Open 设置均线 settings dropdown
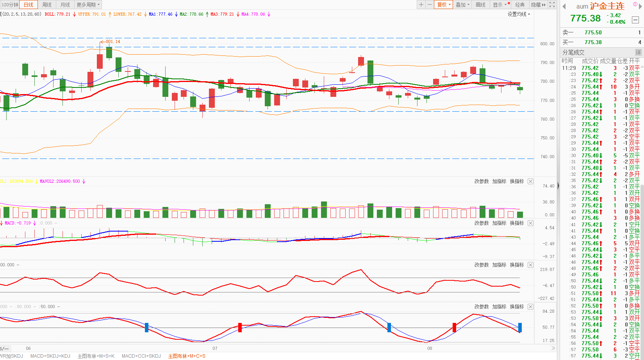Screen dimensions: 644x360 (519, 14)
